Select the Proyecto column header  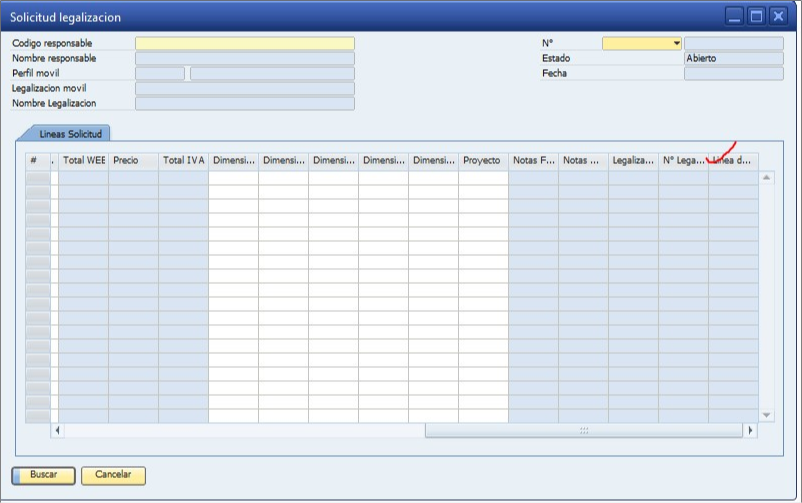(x=483, y=160)
